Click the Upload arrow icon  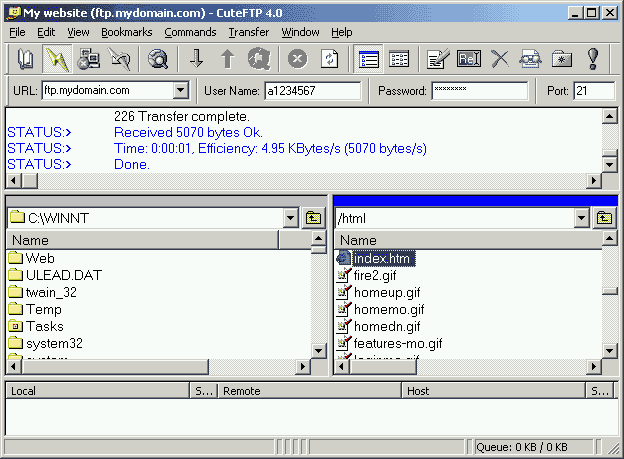tap(227, 59)
